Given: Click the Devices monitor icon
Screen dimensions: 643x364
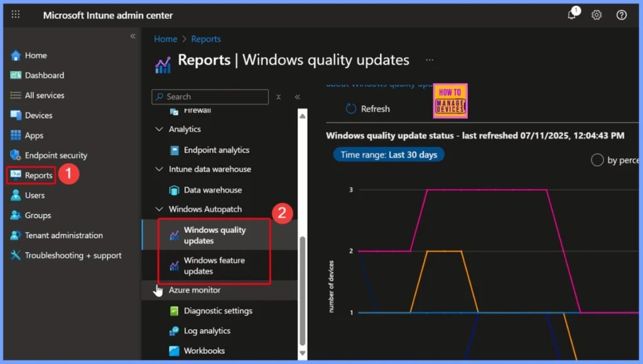Looking at the screenshot, I should coord(16,115).
